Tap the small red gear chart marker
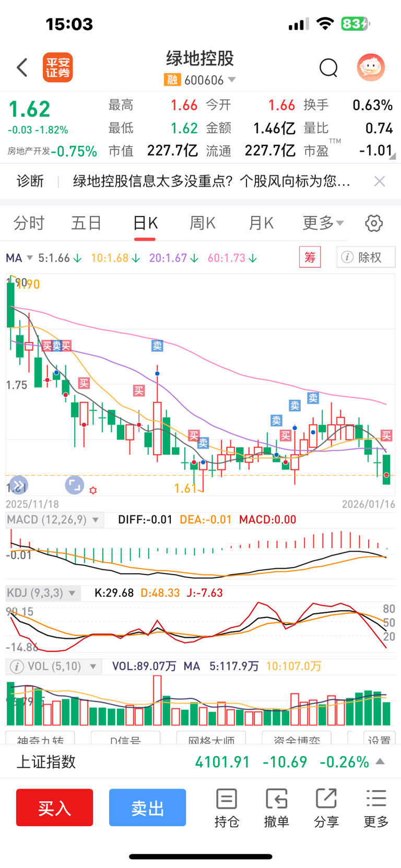This screenshot has width=401, height=868. 93,490
